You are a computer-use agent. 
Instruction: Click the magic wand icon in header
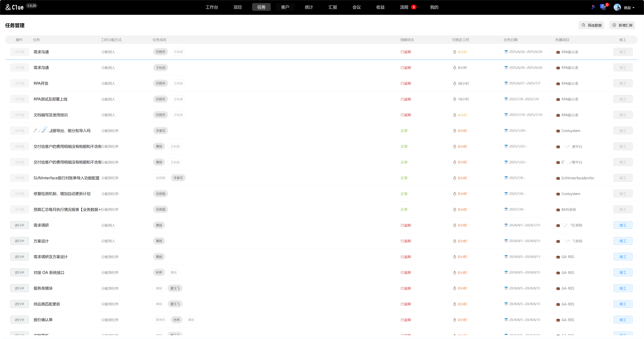click(593, 7)
